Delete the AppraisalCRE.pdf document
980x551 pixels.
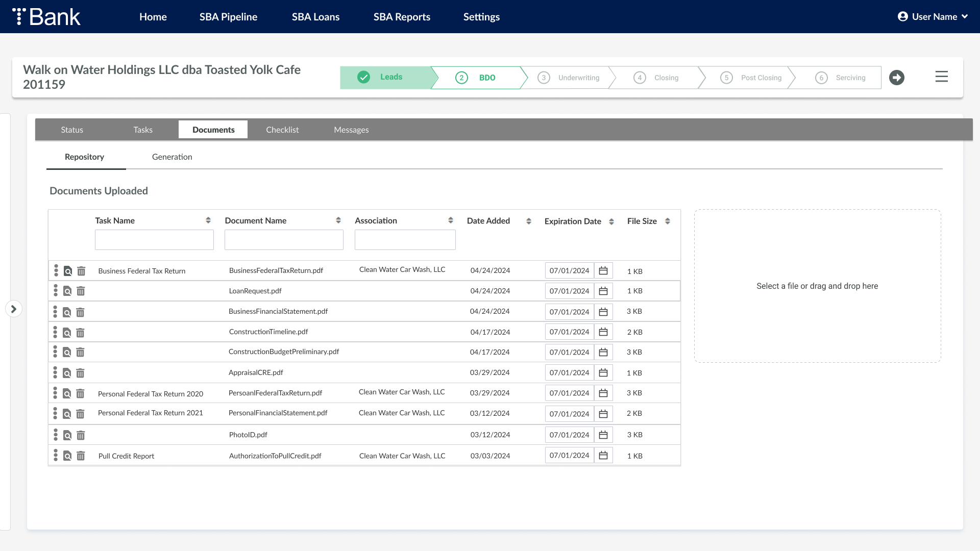click(x=81, y=373)
